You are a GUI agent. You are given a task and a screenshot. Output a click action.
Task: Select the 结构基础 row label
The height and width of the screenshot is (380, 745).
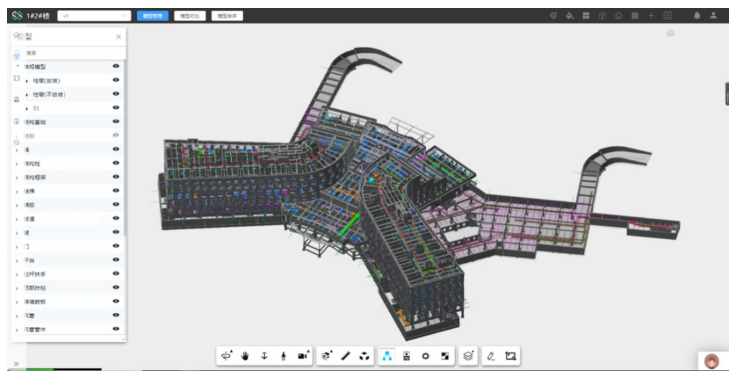[35, 122]
